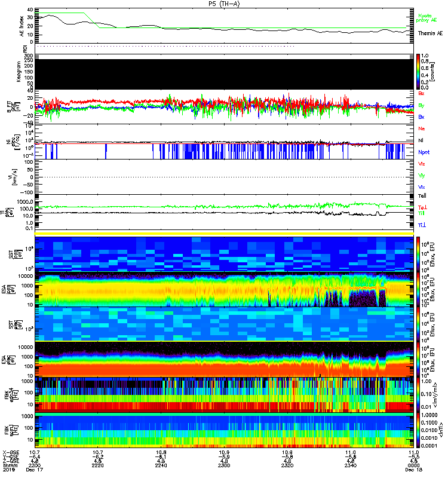The height and width of the screenshot is (478, 448).
Task: Click the FBK mV/m electric field color bar
Action: [418, 394]
